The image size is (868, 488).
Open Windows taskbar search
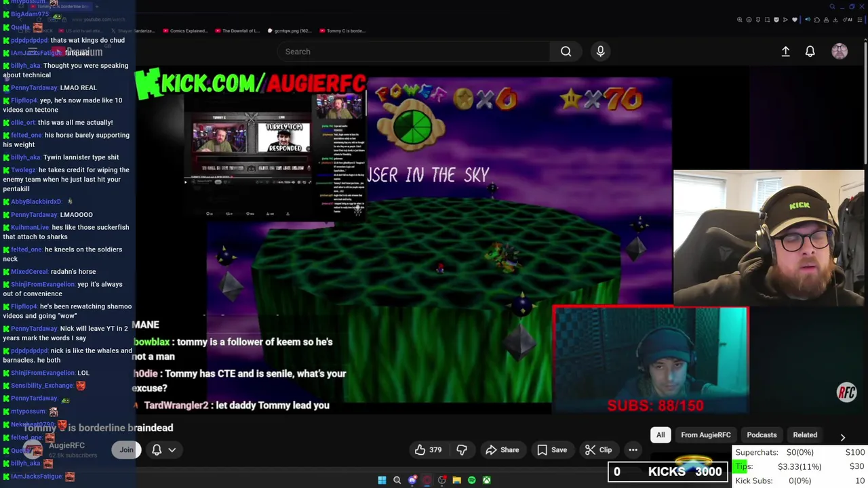click(397, 481)
